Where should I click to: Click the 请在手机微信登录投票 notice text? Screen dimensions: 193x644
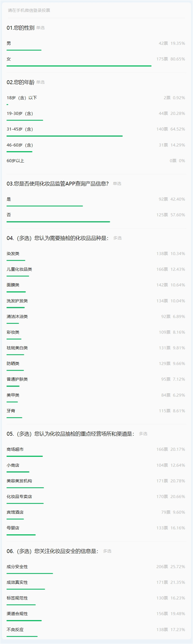click(x=29, y=10)
